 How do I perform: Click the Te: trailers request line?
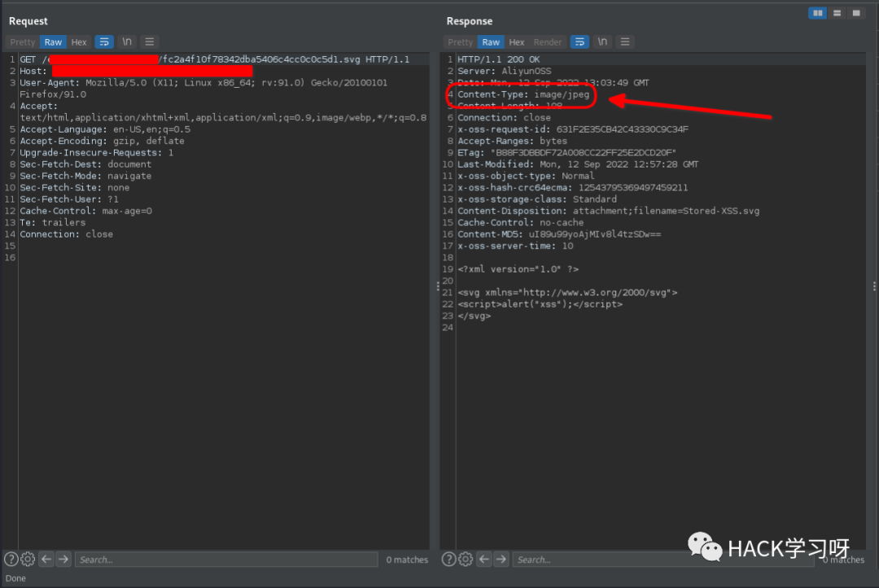53,223
